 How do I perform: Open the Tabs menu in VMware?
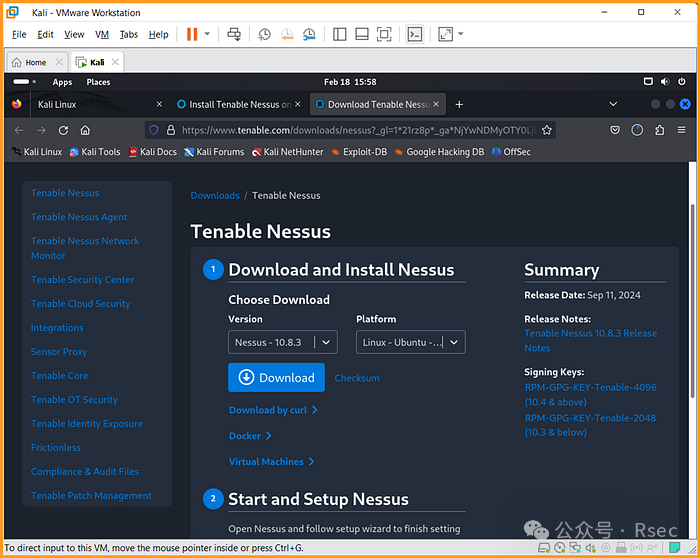(129, 34)
